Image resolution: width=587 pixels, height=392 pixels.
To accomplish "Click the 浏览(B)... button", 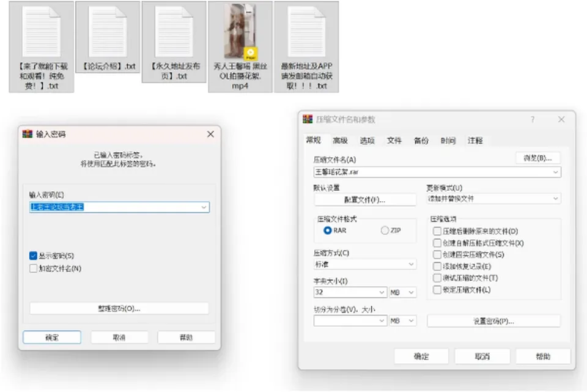I will click(x=538, y=158).
